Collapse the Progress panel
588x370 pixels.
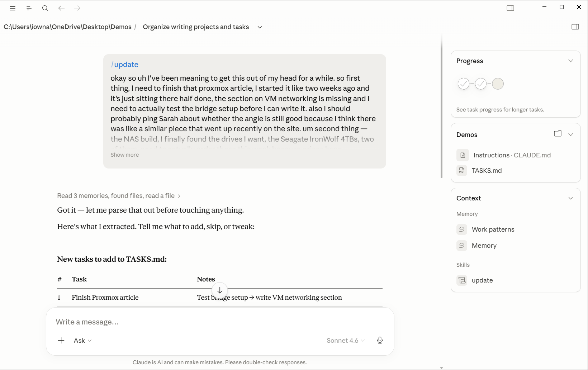tap(570, 61)
